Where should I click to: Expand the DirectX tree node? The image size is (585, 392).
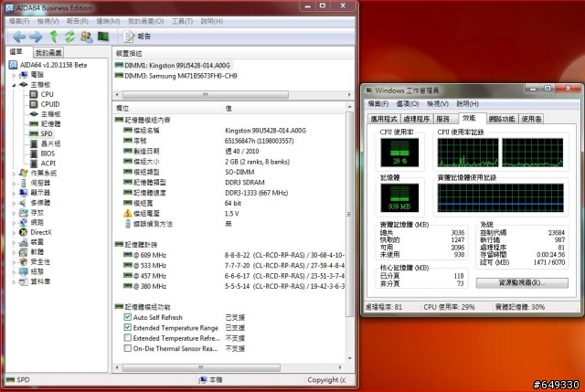click(x=14, y=232)
